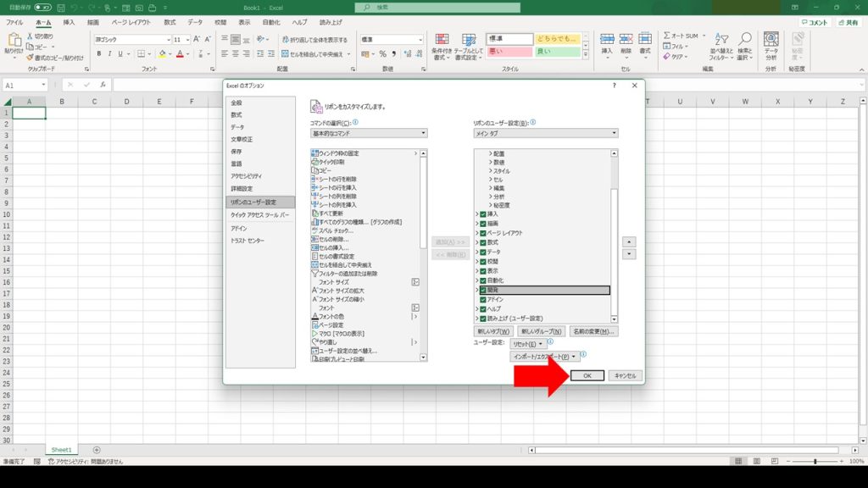868x488 pixels.
Task: Click the 悪い (Bad) pink cell style swatch
Action: pyautogui.click(x=509, y=53)
